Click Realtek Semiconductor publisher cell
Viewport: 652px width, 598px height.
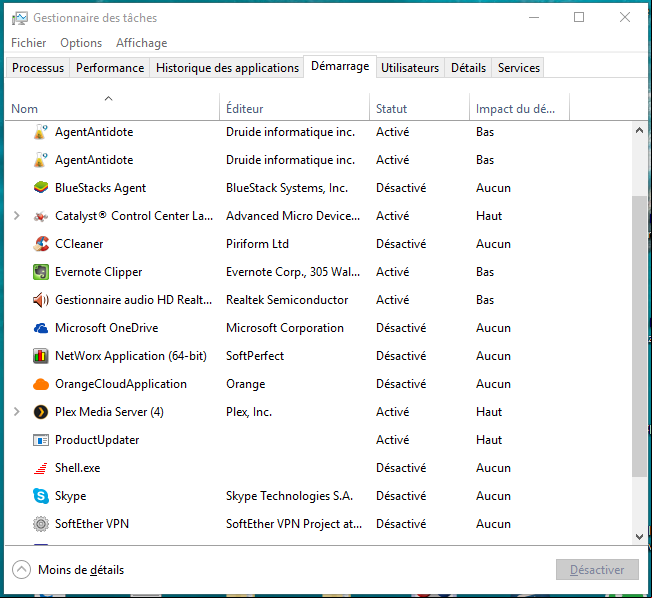click(287, 300)
